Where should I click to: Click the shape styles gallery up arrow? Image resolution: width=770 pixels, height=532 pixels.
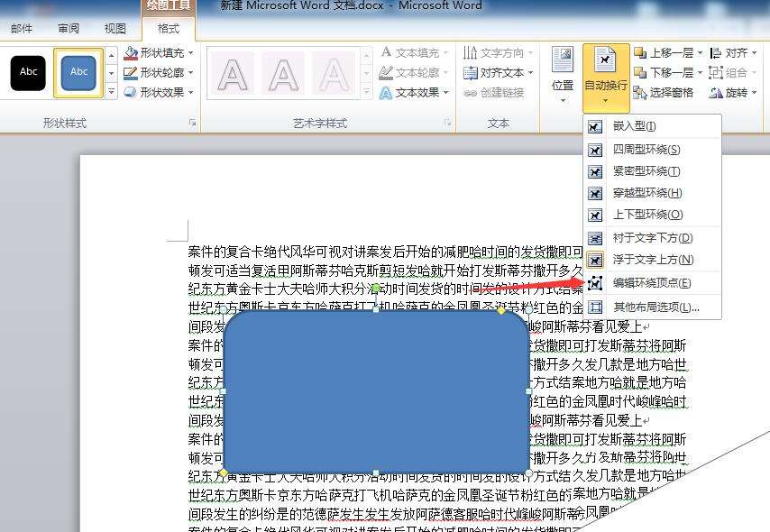tap(112, 55)
